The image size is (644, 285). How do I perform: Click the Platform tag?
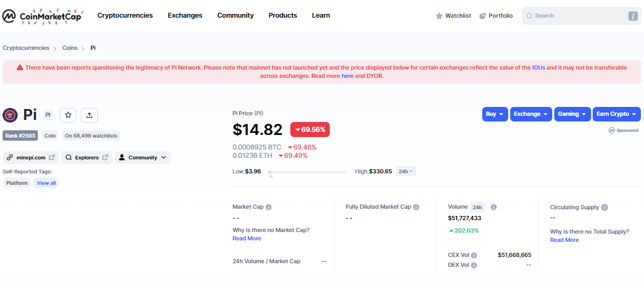click(17, 183)
